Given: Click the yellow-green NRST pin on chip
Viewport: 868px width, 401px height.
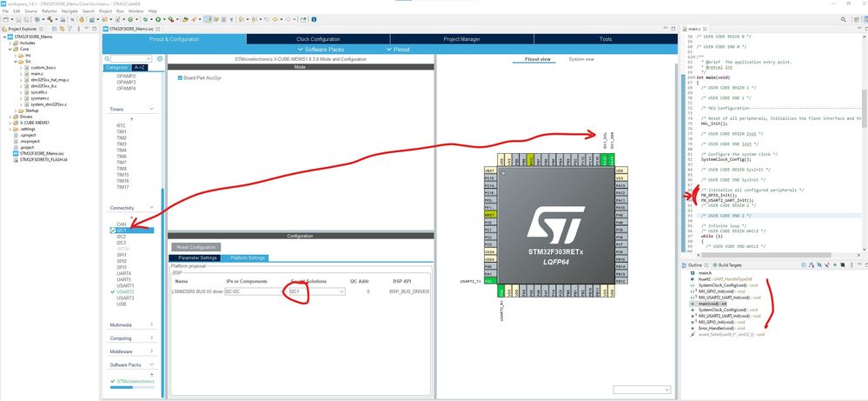Looking at the screenshot, I should coord(489,214).
